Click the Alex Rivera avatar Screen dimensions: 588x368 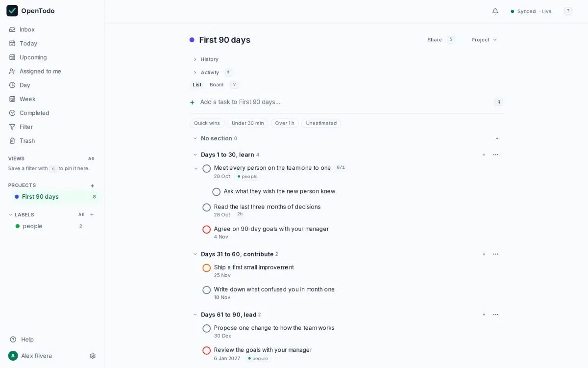13,356
